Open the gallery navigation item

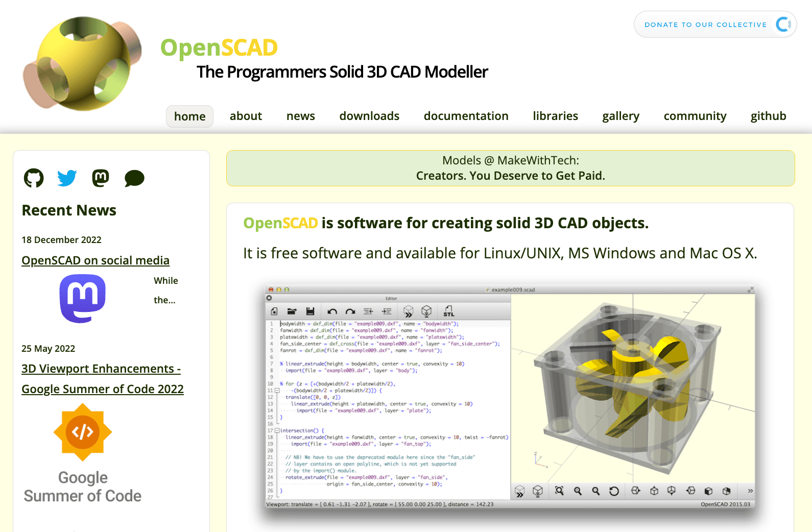[x=620, y=116]
